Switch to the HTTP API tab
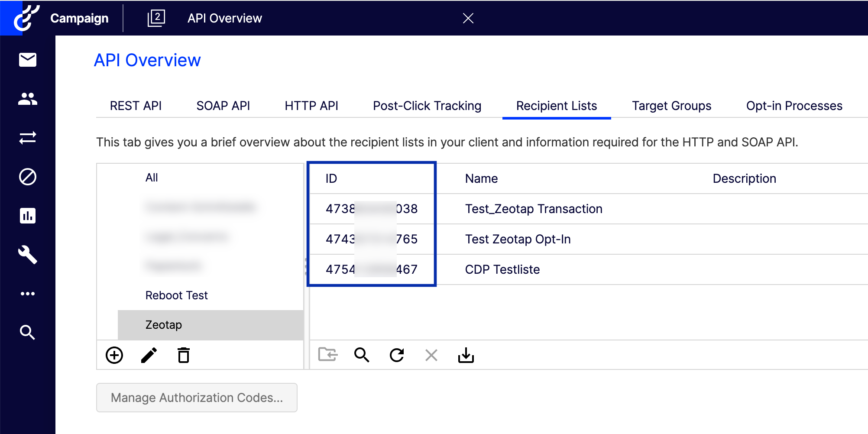Viewport: 868px width, 434px height. (311, 106)
